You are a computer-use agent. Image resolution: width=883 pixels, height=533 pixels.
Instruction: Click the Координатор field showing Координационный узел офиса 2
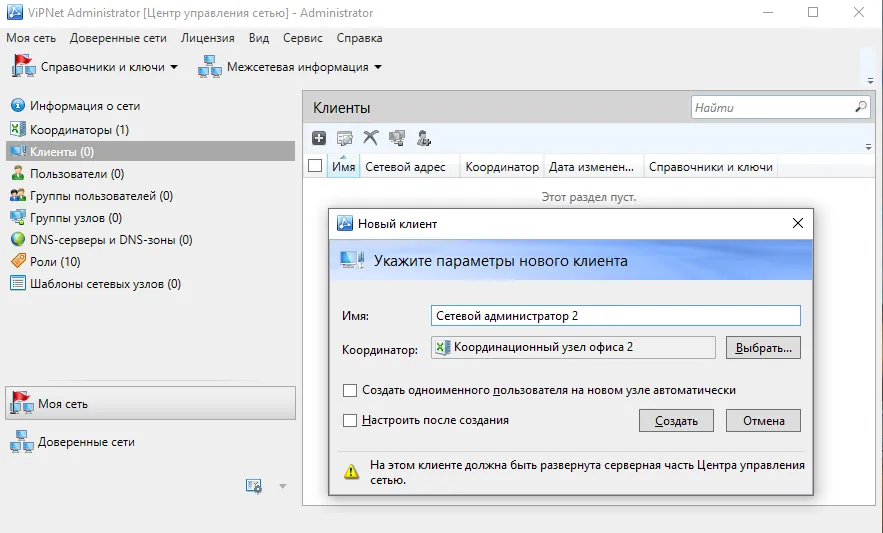[x=573, y=348]
